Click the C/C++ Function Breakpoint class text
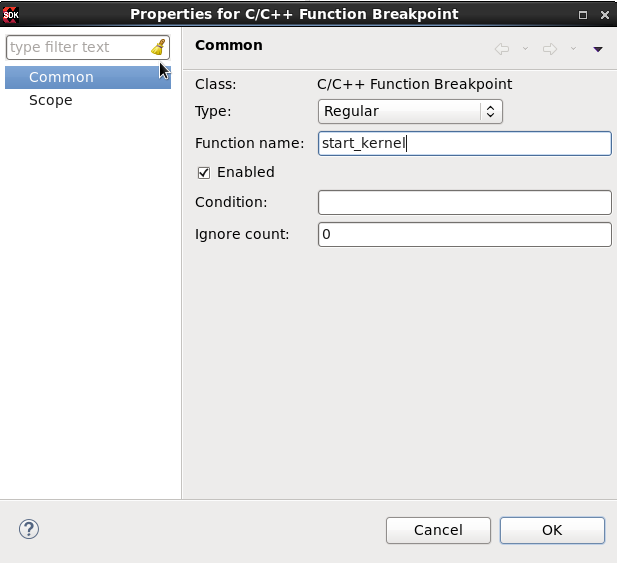This screenshot has width=617, height=563. (414, 84)
